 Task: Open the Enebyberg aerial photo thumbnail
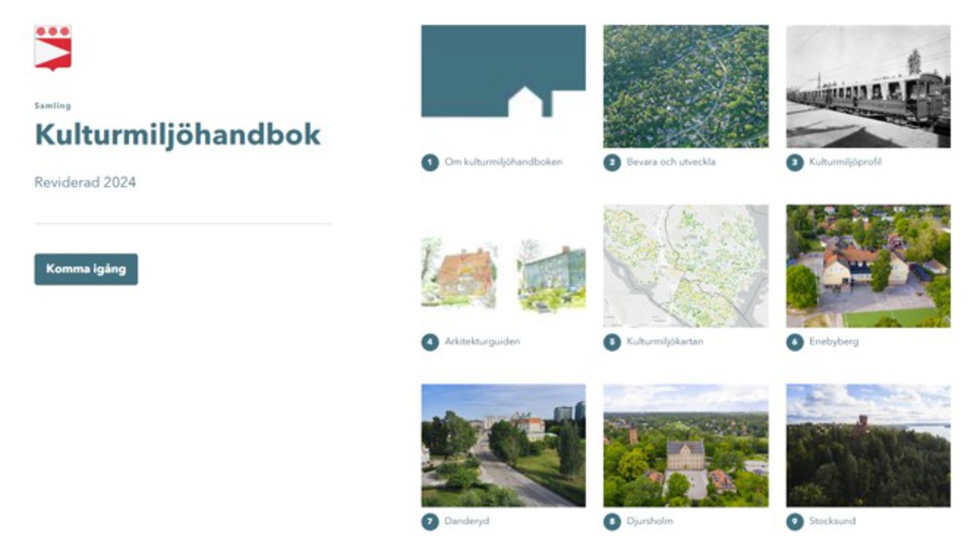(x=868, y=267)
